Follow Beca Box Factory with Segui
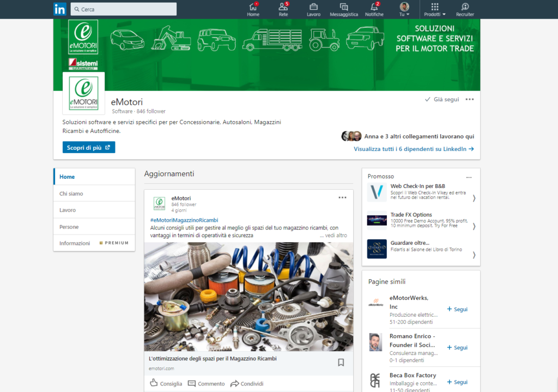This screenshot has width=558, height=392. [457, 382]
